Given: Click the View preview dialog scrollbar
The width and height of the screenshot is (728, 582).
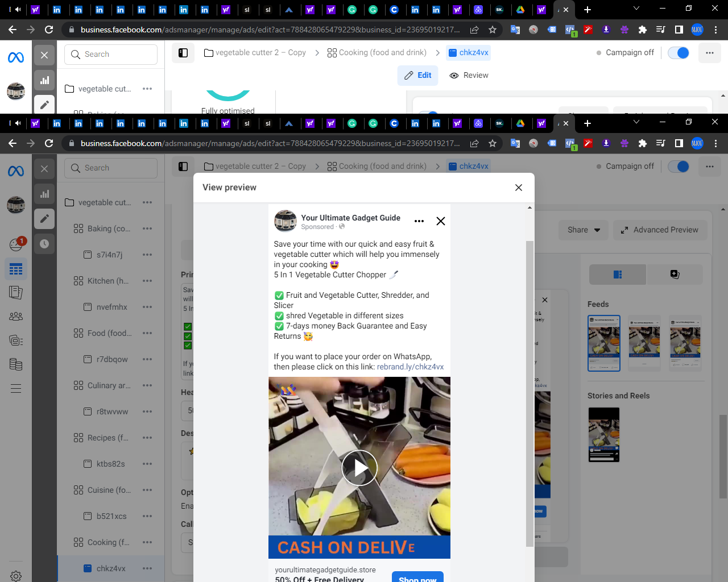Looking at the screenshot, I should pos(530,393).
